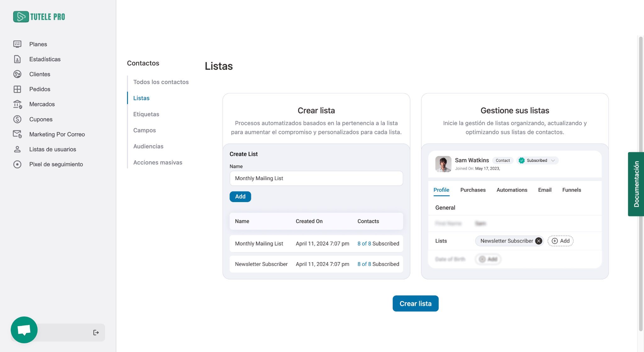This screenshot has height=352, width=644.
Task: Open Estadísticas via its sidebar icon
Action: [17, 59]
